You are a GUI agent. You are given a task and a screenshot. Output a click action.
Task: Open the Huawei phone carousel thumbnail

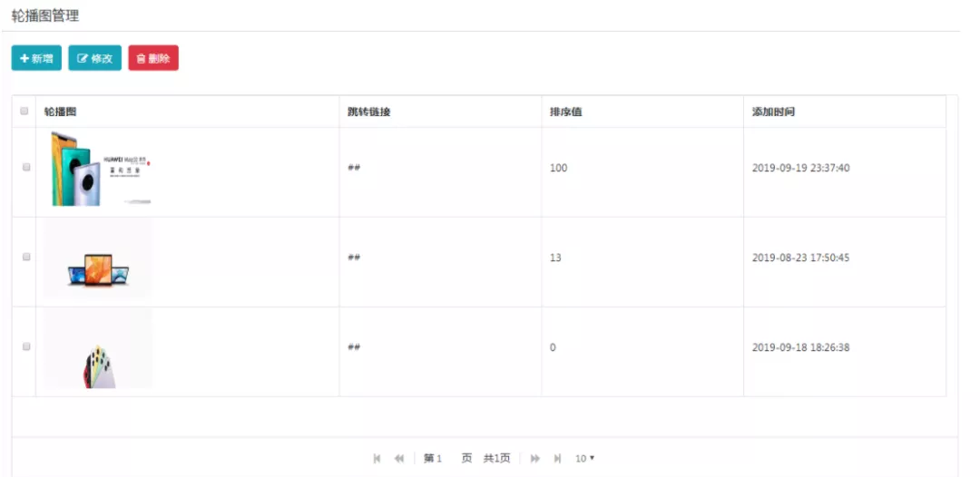point(98,169)
